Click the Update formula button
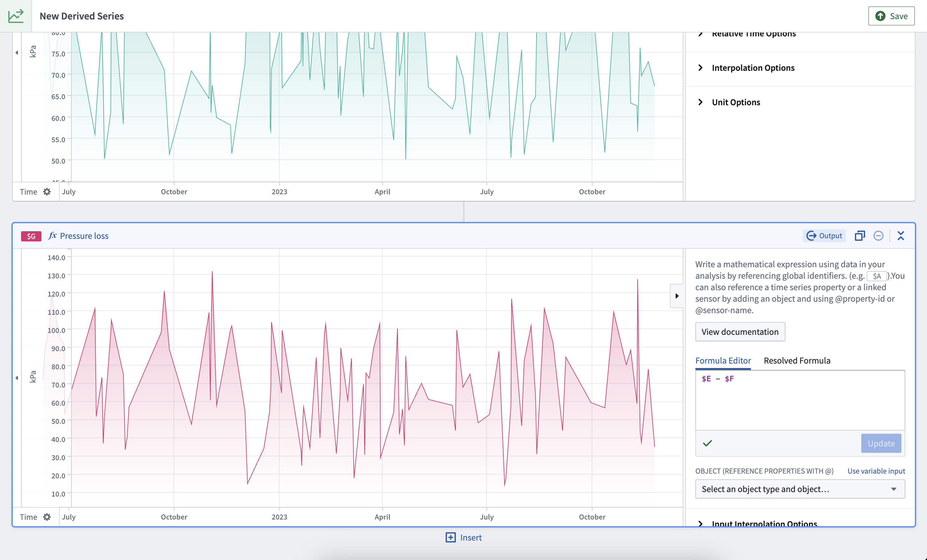This screenshot has width=927, height=560. click(x=881, y=443)
